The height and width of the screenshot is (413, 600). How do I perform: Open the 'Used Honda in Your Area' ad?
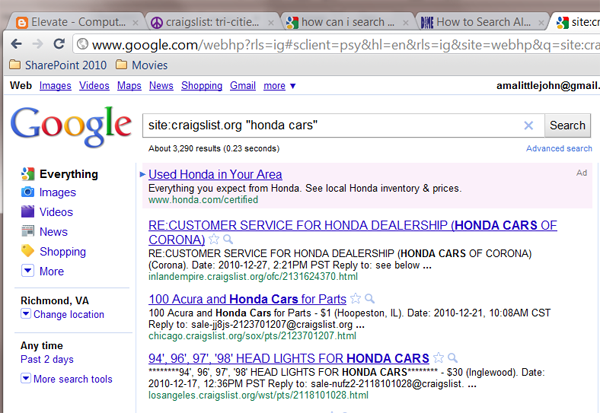(x=215, y=175)
